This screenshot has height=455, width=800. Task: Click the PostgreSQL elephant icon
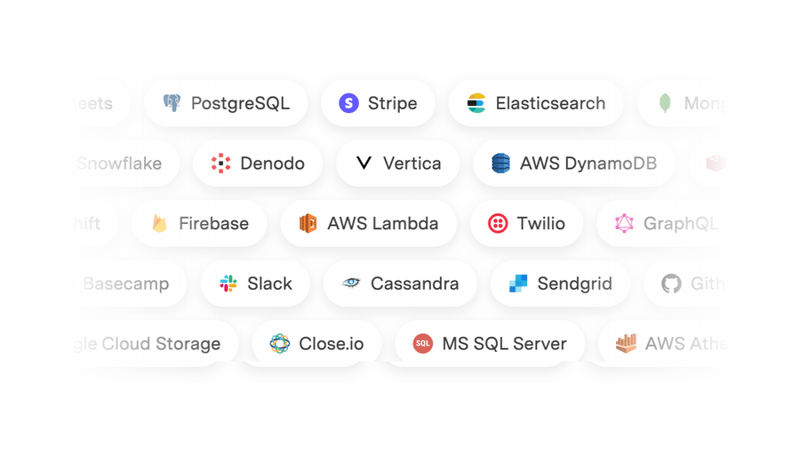172,103
